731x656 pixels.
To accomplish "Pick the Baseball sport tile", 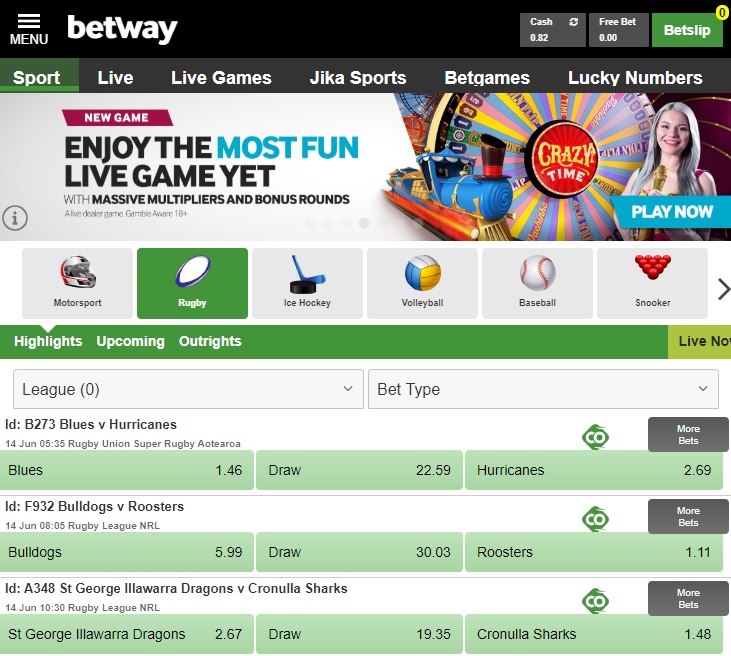I will pyautogui.click(x=537, y=283).
